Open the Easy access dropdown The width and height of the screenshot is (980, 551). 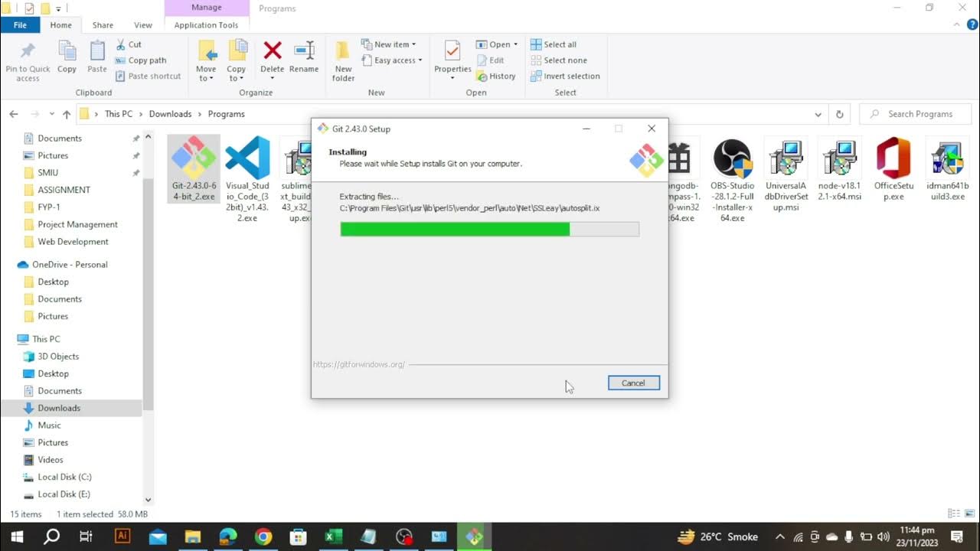[392, 60]
